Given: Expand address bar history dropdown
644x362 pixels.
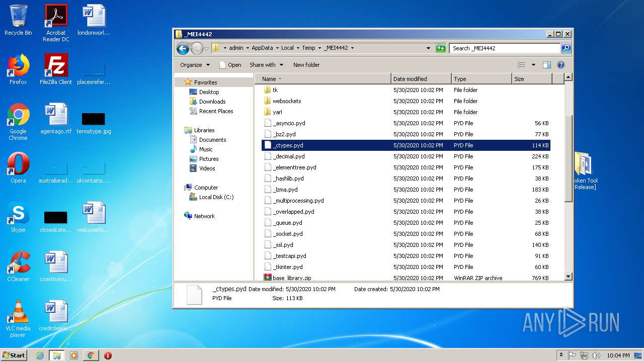Looking at the screenshot, I should point(428,48).
